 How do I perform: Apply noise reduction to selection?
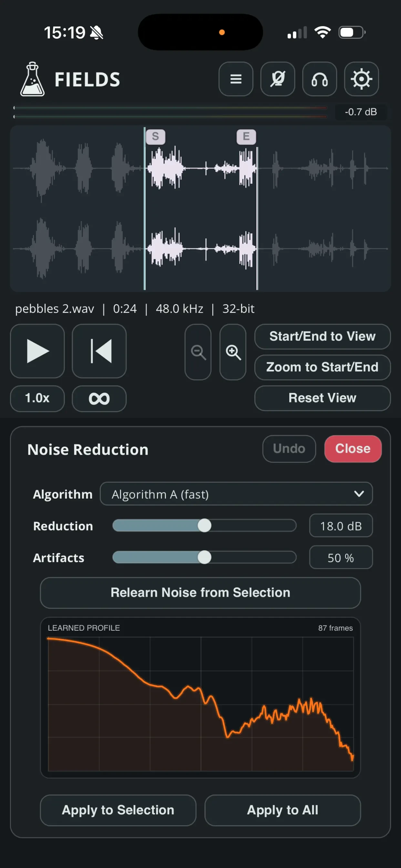[118, 810]
